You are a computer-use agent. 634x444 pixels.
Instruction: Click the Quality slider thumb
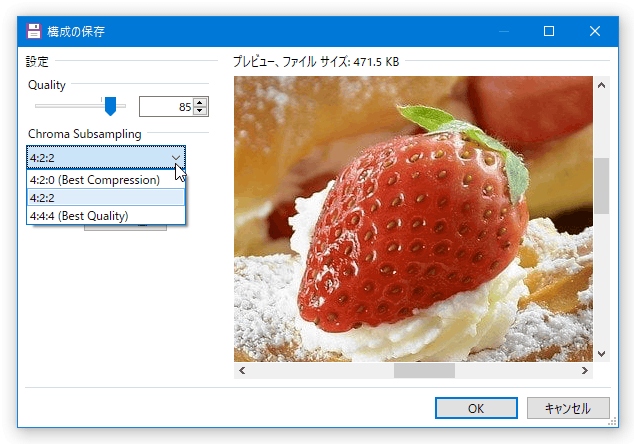110,106
